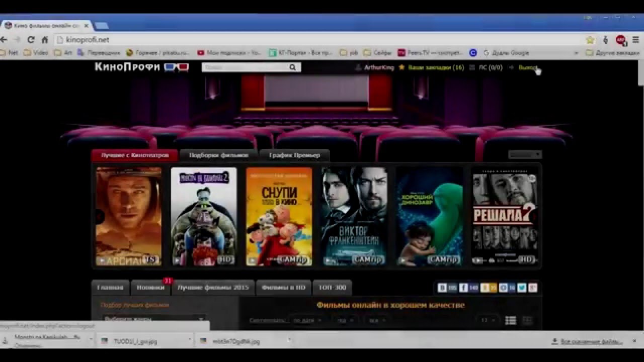This screenshot has width=644, height=362.
Task: Click the microphone extension icon
Action: (605, 40)
